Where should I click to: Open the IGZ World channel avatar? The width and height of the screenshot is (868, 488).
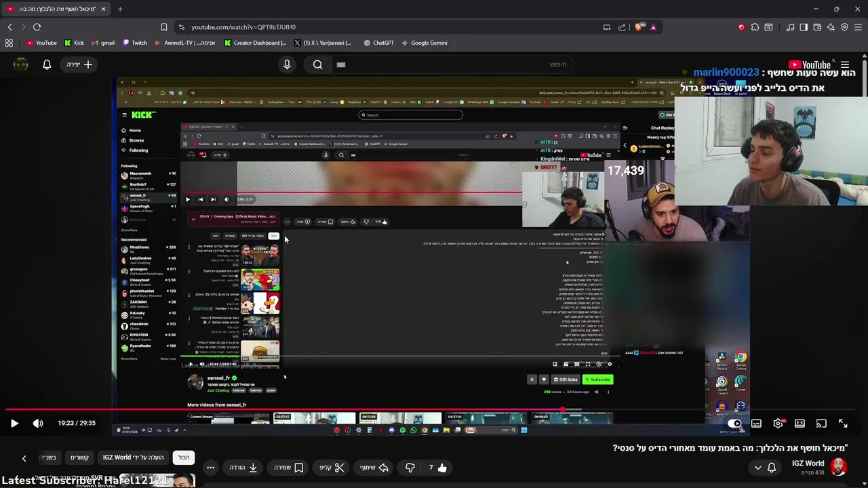coord(839,467)
